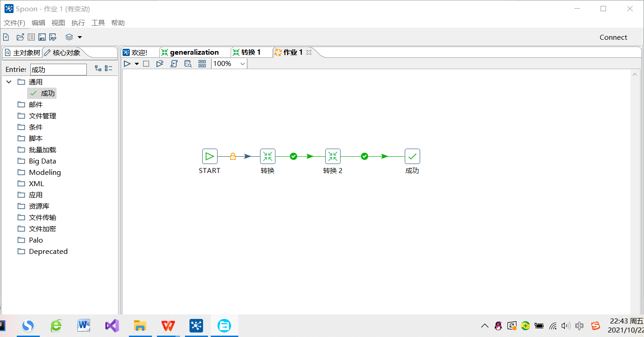644x337 pixels.
Task: Expand the 邮件 folder
Action: click(30, 104)
